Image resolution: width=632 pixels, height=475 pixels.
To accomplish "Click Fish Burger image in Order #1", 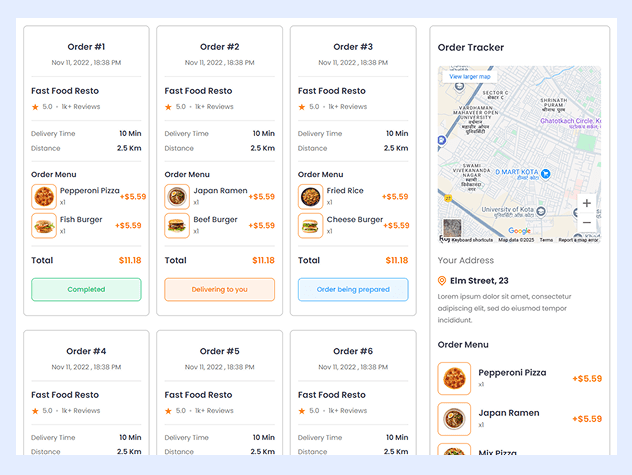I will click(44, 225).
